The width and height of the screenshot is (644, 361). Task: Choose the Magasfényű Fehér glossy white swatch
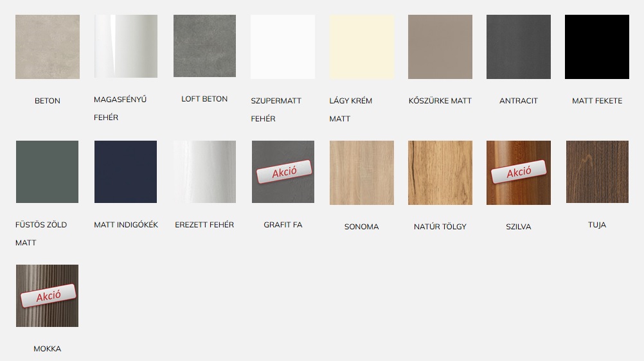point(126,46)
